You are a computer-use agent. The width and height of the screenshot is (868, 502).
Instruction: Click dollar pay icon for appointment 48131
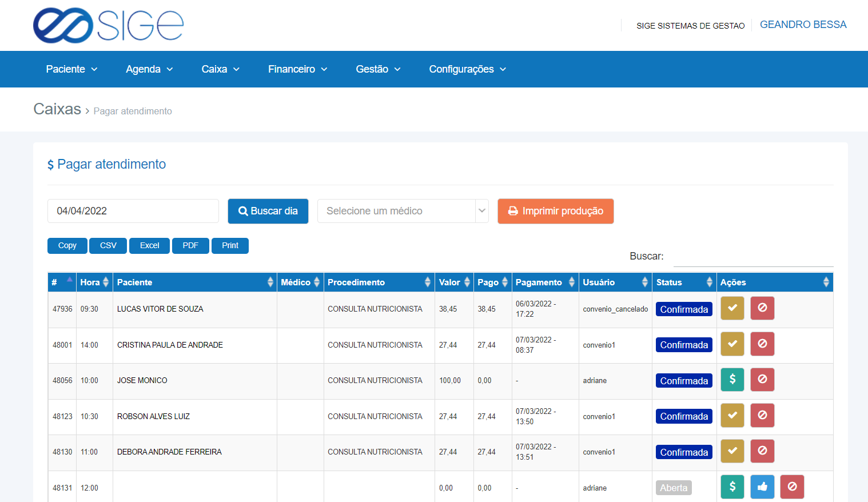click(732, 487)
